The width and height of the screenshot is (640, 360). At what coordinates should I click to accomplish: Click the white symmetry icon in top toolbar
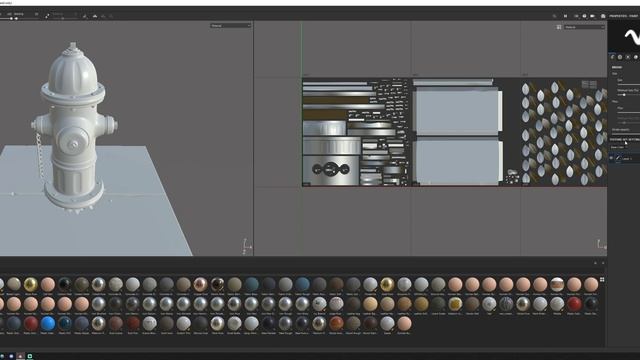coord(95,16)
